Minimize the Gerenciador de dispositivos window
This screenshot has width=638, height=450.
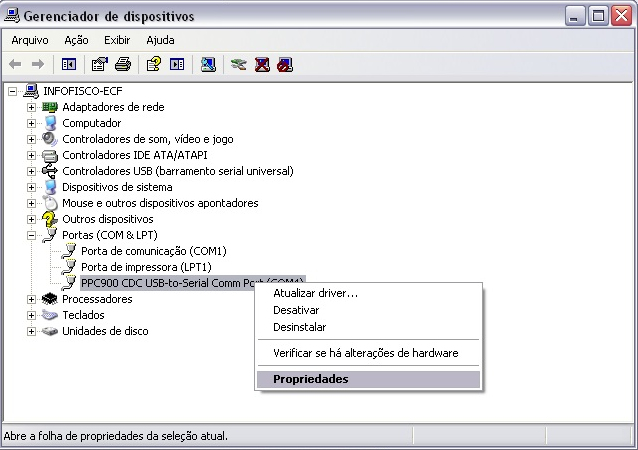(x=575, y=16)
